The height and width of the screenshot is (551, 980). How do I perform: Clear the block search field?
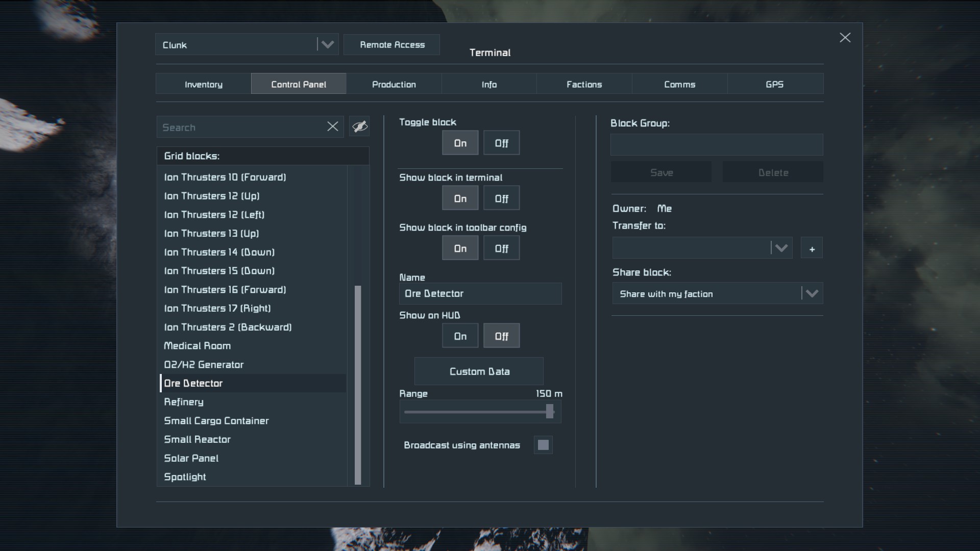[x=332, y=127]
